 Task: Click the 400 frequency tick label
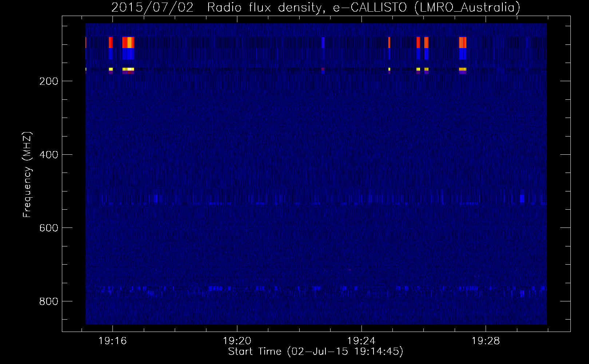tap(49, 155)
